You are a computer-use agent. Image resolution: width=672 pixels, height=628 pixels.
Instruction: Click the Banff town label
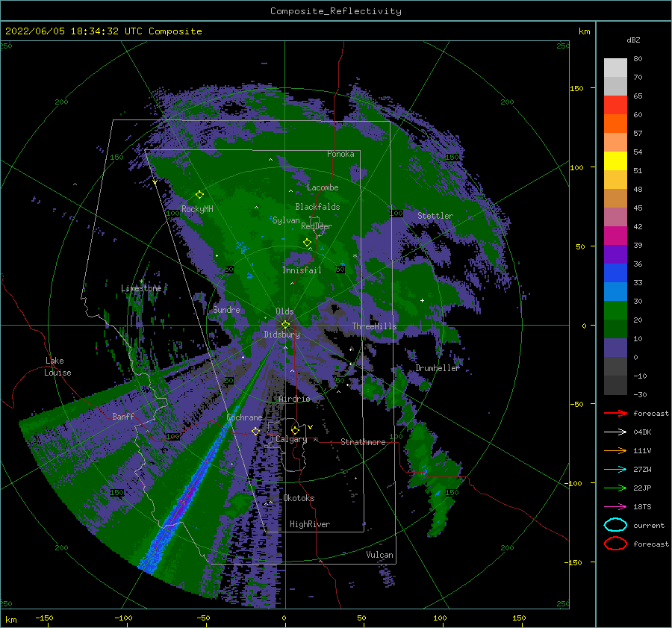[x=123, y=416]
